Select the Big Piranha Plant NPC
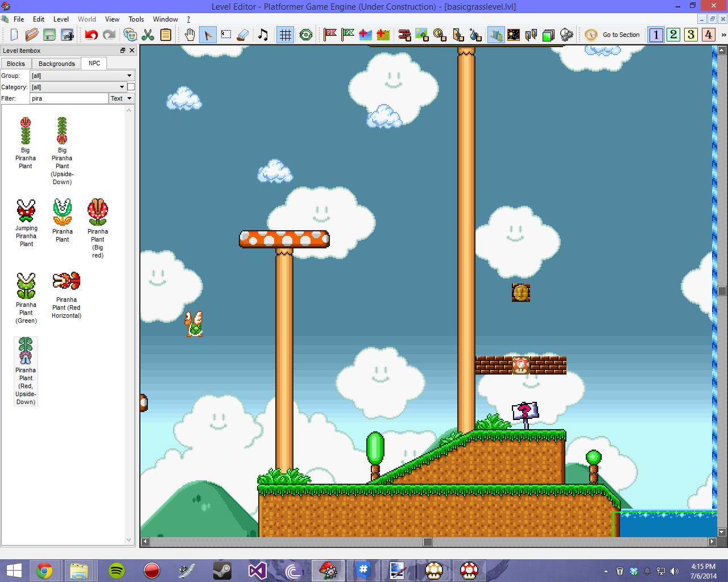 tap(26, 143)
